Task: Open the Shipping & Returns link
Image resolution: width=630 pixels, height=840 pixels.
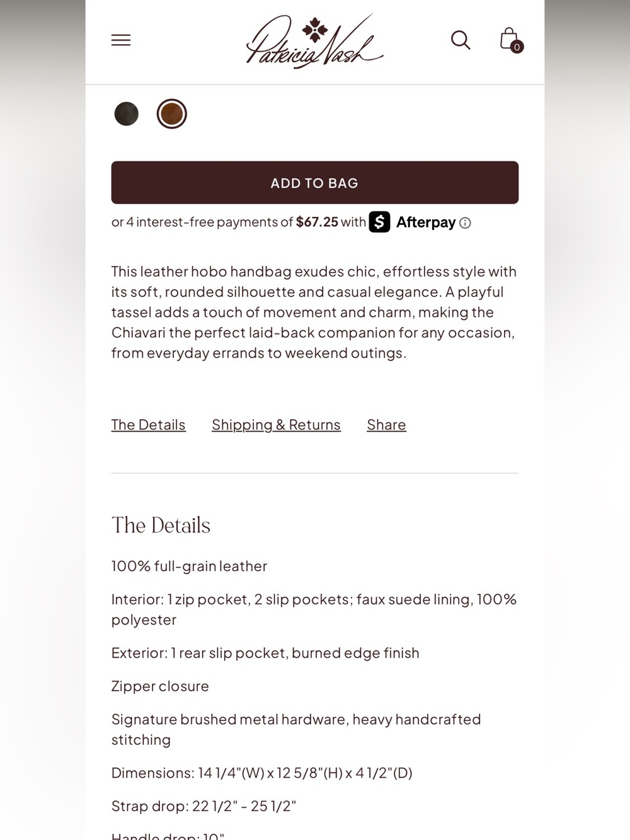Action: pyautogui.click(x=276, y=425)
